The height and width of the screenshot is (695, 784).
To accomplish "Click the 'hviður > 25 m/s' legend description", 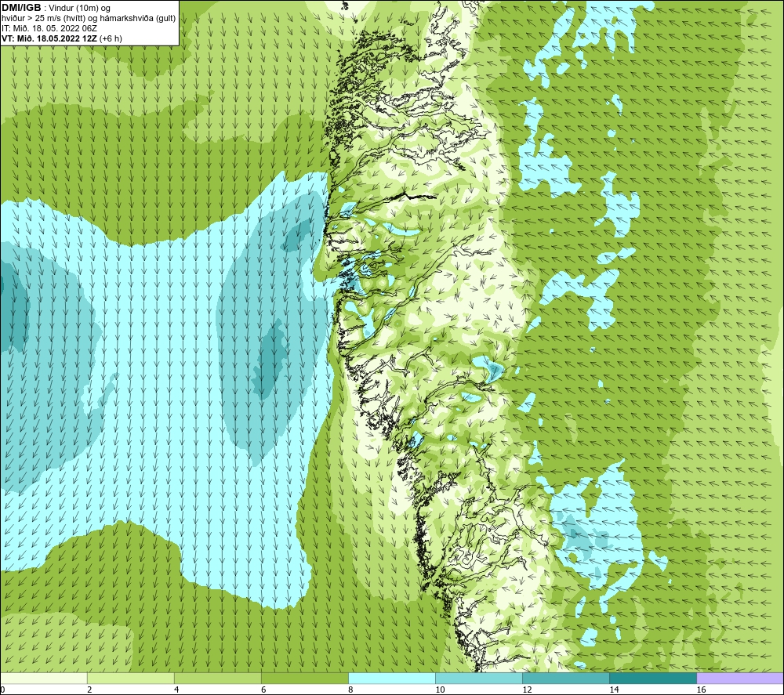I will (89, 19).
